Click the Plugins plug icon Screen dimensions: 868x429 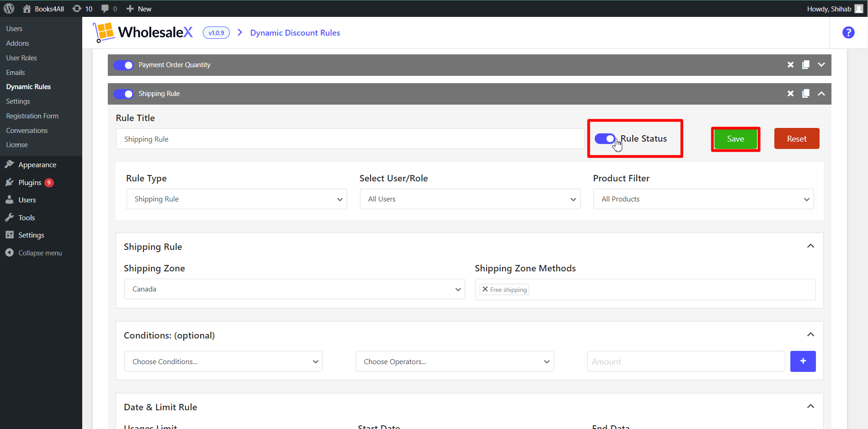9,182
